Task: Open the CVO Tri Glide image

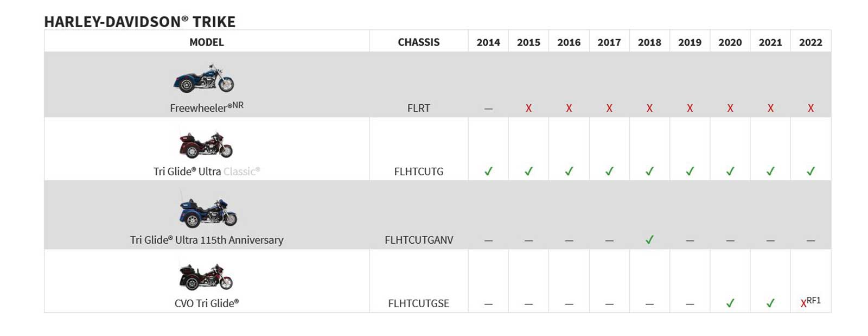Action: 206,277
